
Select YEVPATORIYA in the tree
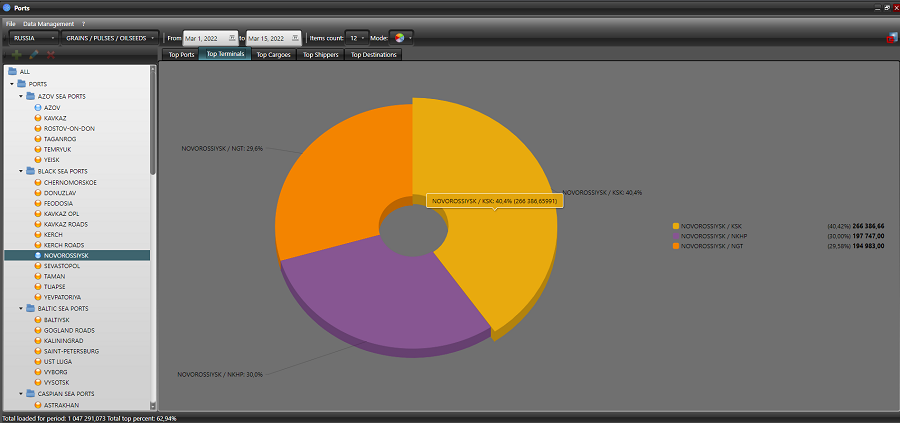[x=62, y=297]
